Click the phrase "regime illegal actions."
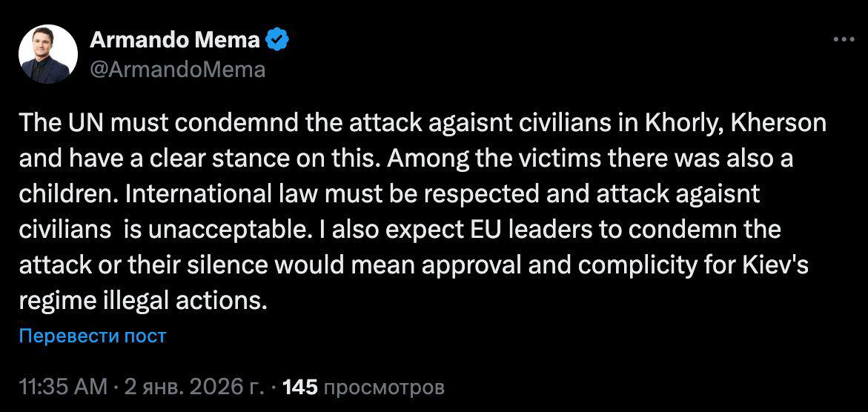Screen dimensions: 868x412 pyautogui.click(x=142, y=301)
